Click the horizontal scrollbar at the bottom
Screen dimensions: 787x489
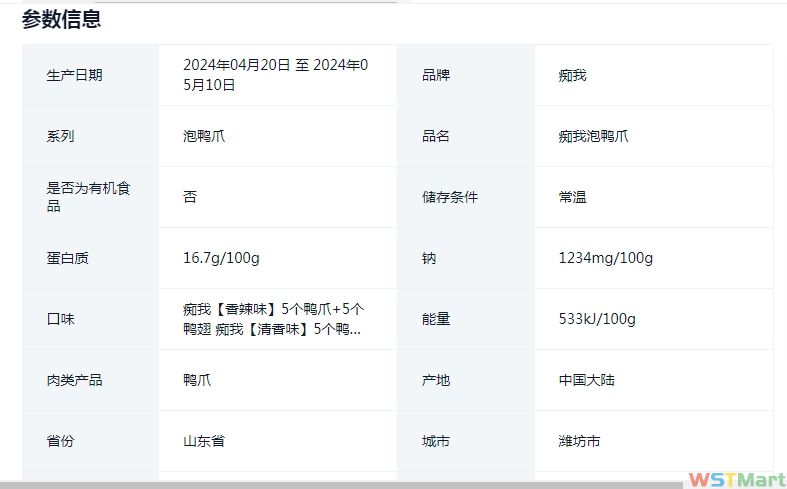click(x=340, y=485)
